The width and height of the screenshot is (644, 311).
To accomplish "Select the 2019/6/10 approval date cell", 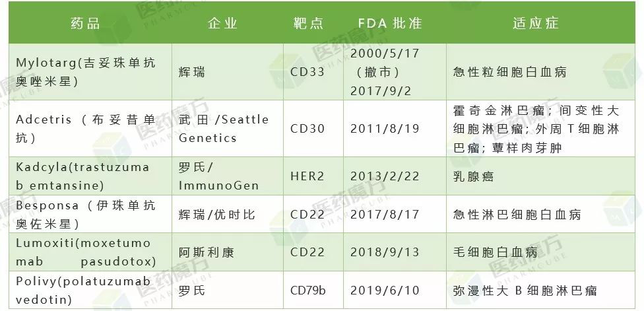I will (x=395, y=290).
